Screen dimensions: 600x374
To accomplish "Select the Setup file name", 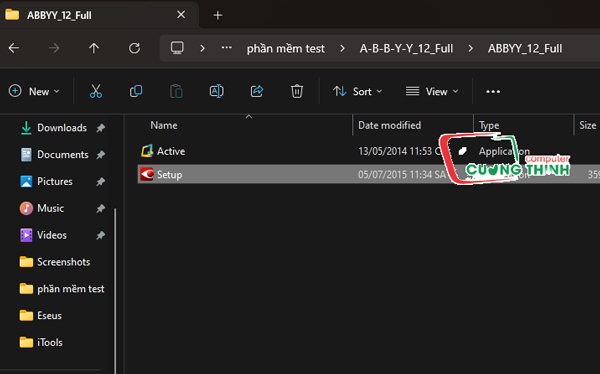I will [x=169, y=175].
